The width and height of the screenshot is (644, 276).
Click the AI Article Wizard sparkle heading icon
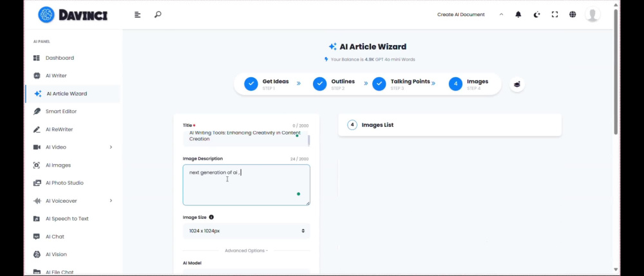[333, 47]
